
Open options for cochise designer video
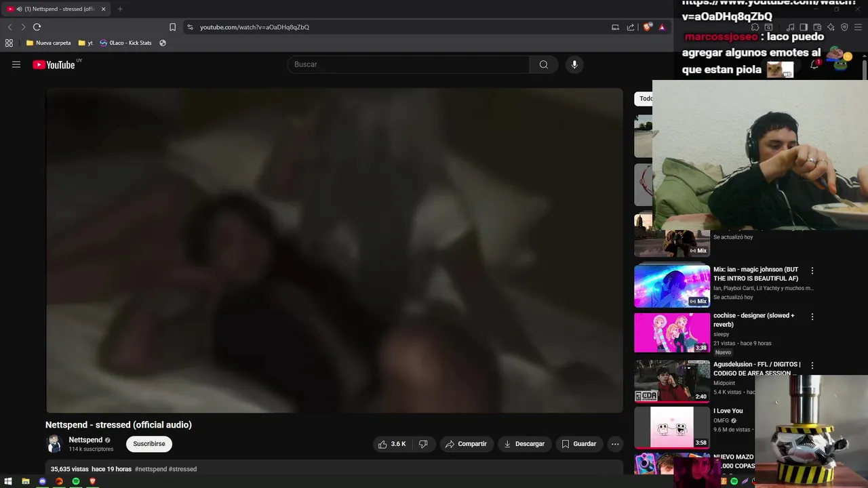(812, 317)
